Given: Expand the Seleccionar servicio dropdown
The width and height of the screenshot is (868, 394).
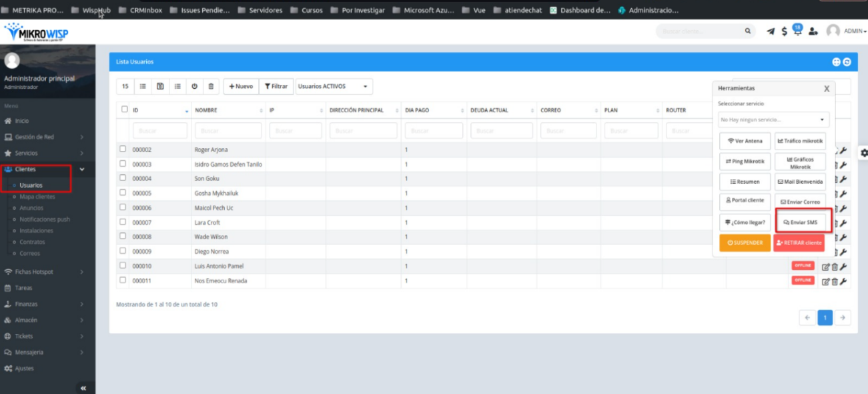Looking at the screenshot, I should tap(773, 120).
